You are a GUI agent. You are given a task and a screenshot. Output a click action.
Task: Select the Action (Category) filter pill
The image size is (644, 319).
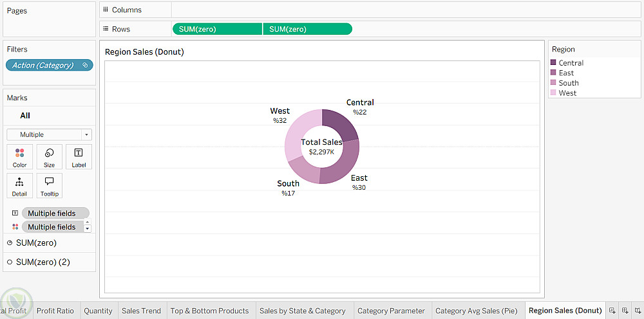click(50, 65)
